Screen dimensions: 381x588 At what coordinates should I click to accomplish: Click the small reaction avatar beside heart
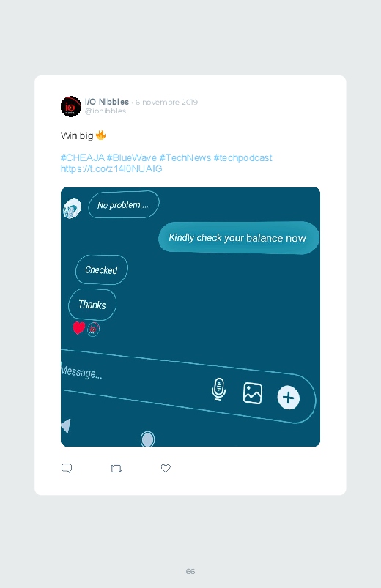coord(93,330)
